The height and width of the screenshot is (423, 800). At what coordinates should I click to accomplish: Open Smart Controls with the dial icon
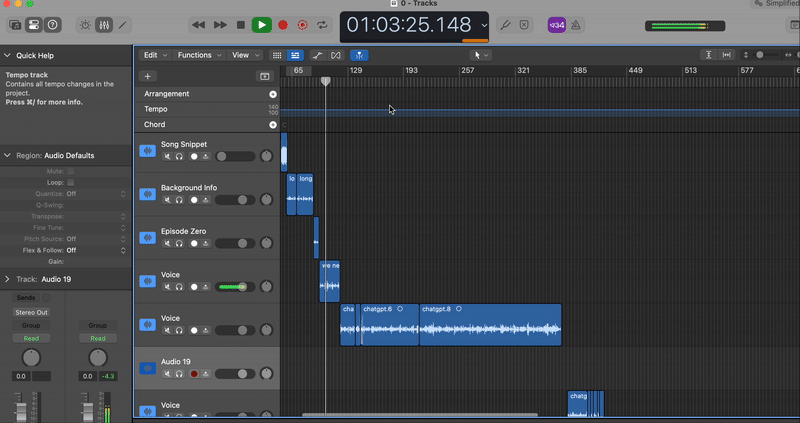[x=83, y=24]
